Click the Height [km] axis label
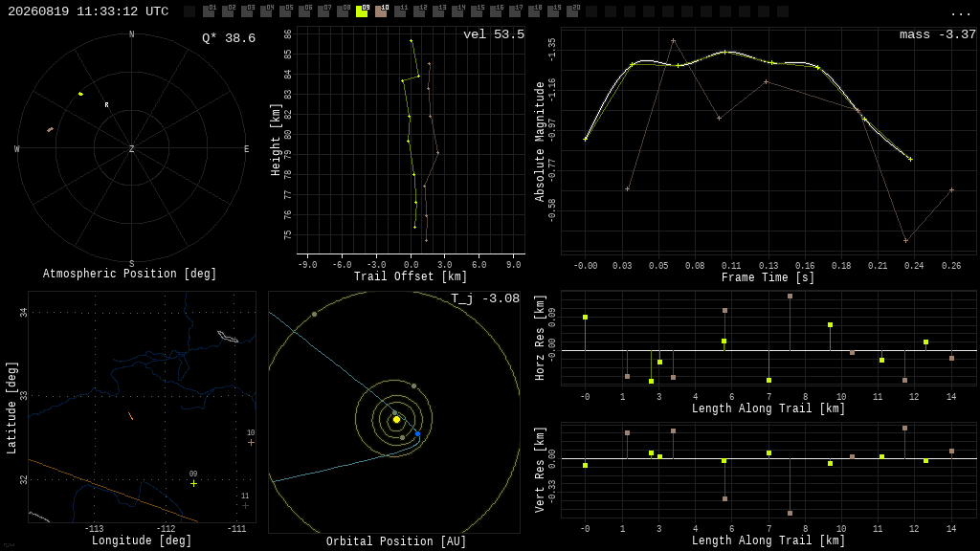 click(x=276, y=140)
